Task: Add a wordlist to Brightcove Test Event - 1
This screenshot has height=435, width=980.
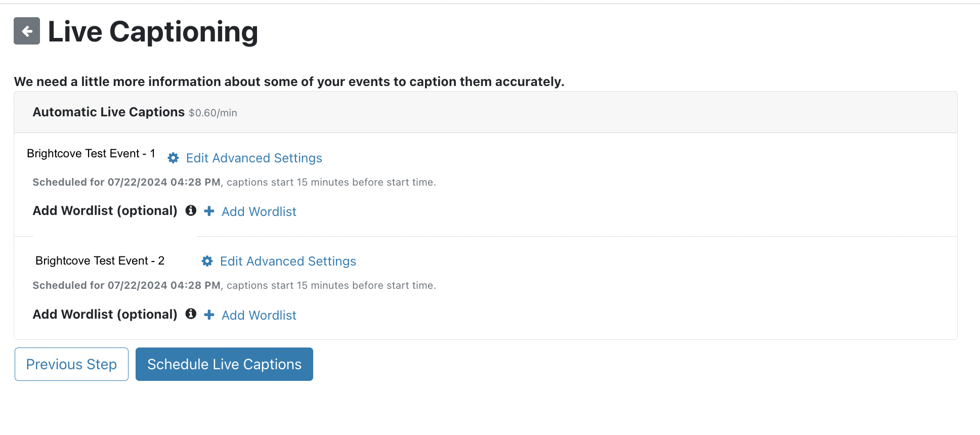Action: coord(259,211)
